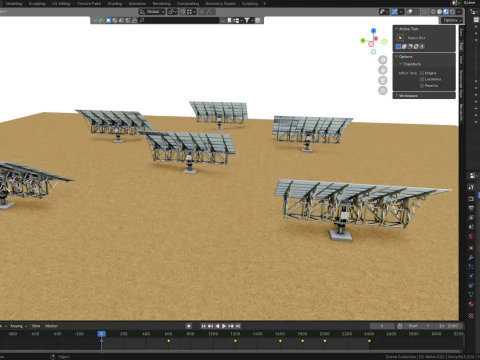Click the Select Box tool icon
Viewport: 480px width, 360px height.
point(400,38)
